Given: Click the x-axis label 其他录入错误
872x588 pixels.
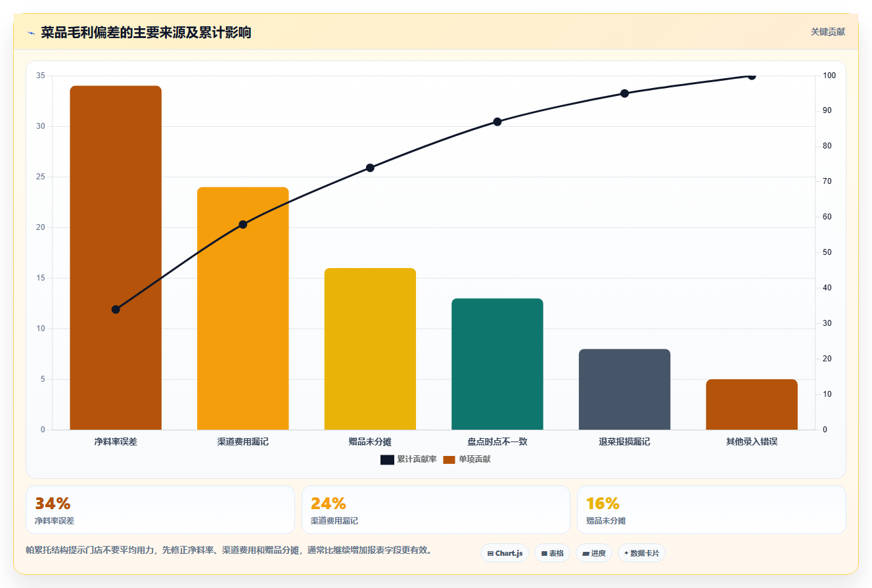Looking at the screenshot, I should click(x=752, y=441).
